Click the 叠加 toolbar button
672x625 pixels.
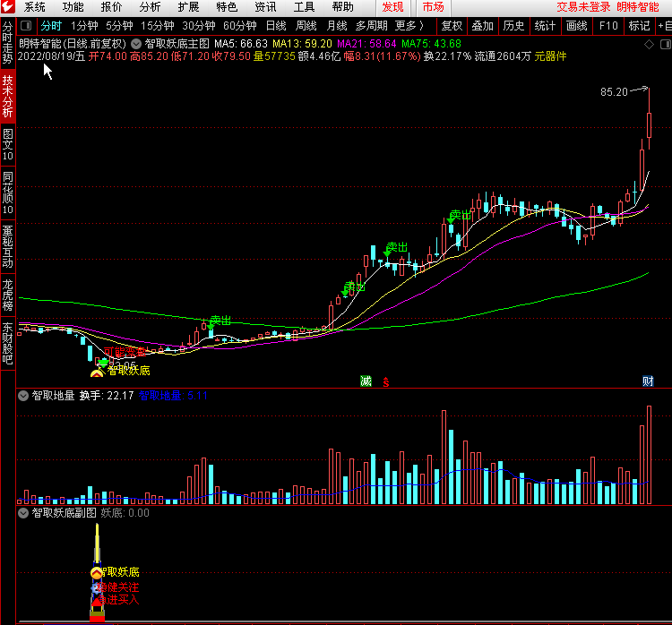pyautogui.click(x=483, y=26)
